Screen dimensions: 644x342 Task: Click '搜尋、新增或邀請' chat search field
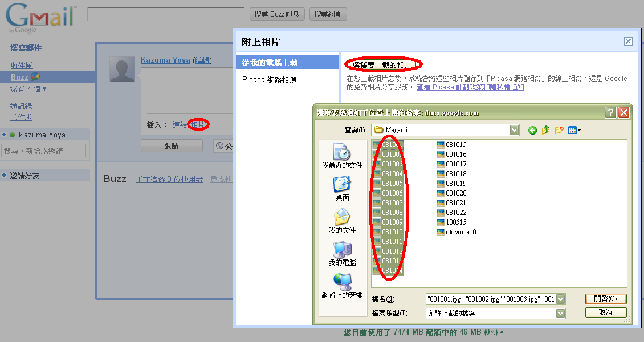[43, 150]
